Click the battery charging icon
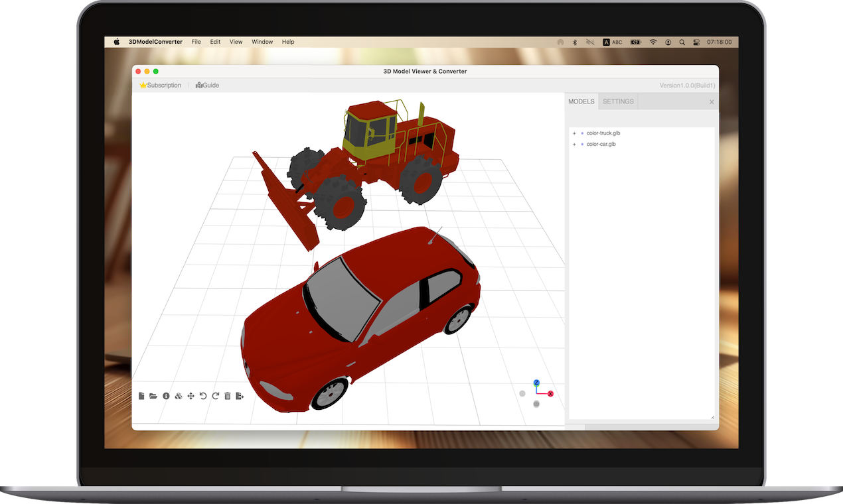 [x=636, y=42]
